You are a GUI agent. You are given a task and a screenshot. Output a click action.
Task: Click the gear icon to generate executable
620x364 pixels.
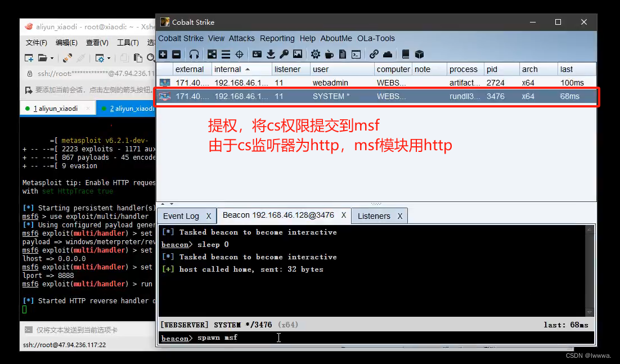(315, 54)
